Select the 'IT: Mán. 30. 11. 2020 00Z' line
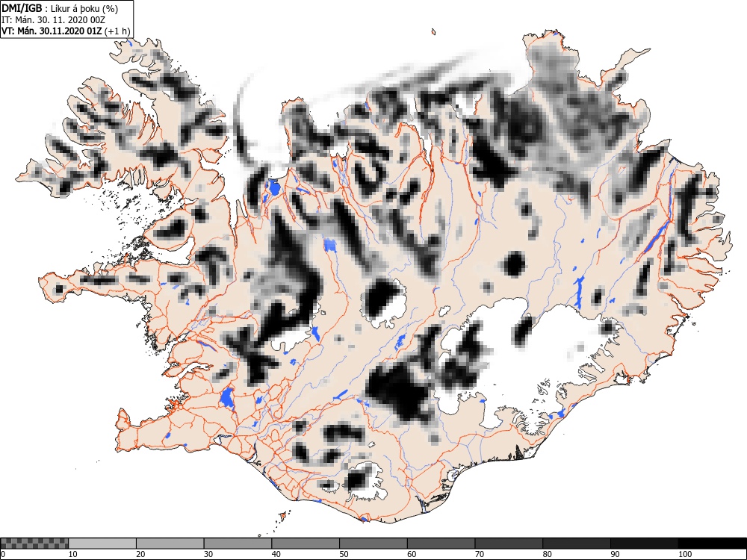This screenshot has width=747, height=560. point(53,20)
